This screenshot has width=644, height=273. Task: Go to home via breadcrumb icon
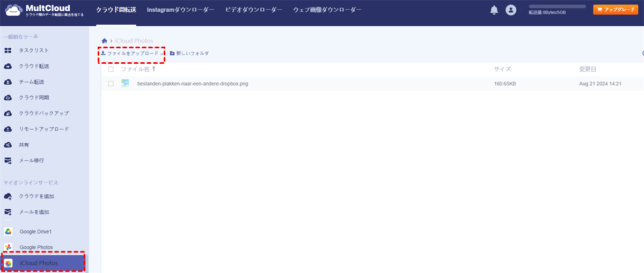104,41
